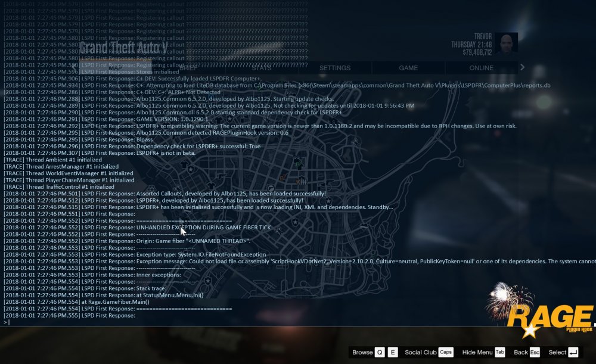Click the $79,408,712 cash balance

tap(477, 52)
